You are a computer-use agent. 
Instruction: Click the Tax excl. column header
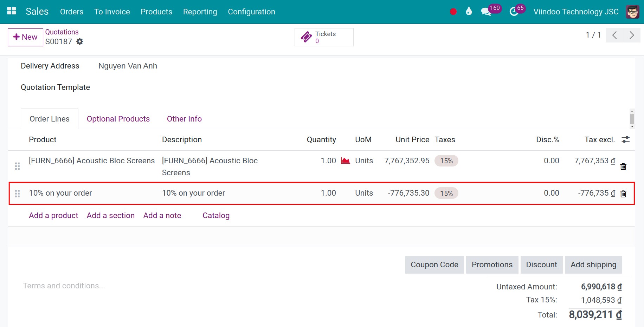coord(600,139)
